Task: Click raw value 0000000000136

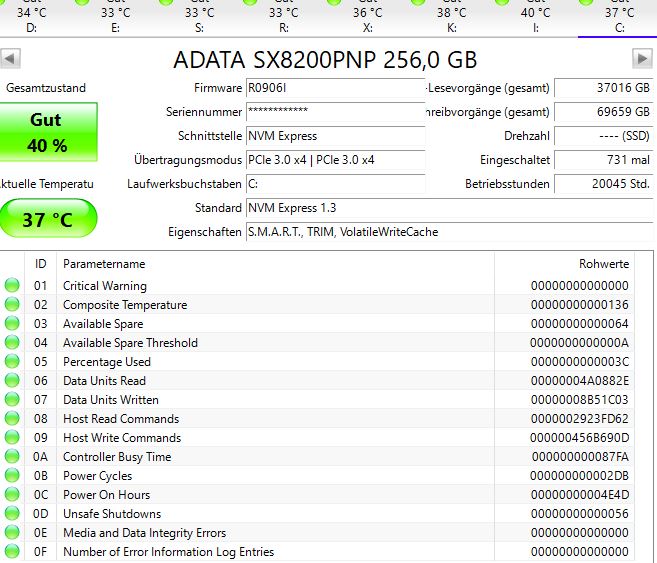Action: [580, 305]
